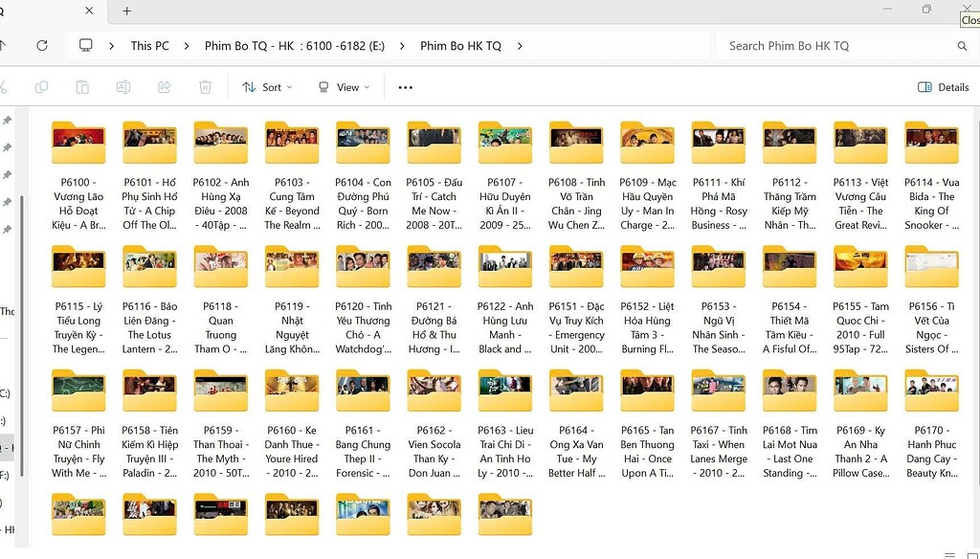Screen dimensions: 980x559
Task: Open a new tab with plus button
Action: pos(127,11)
